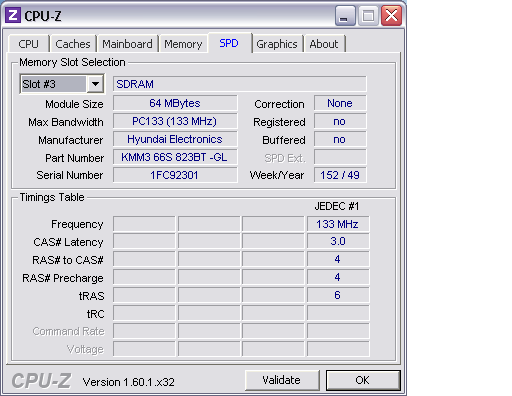This screenshot has width=512, height=396.
Task: Click Hyundai Electronics manufacturer value
Action: click(x=175, y=139)
